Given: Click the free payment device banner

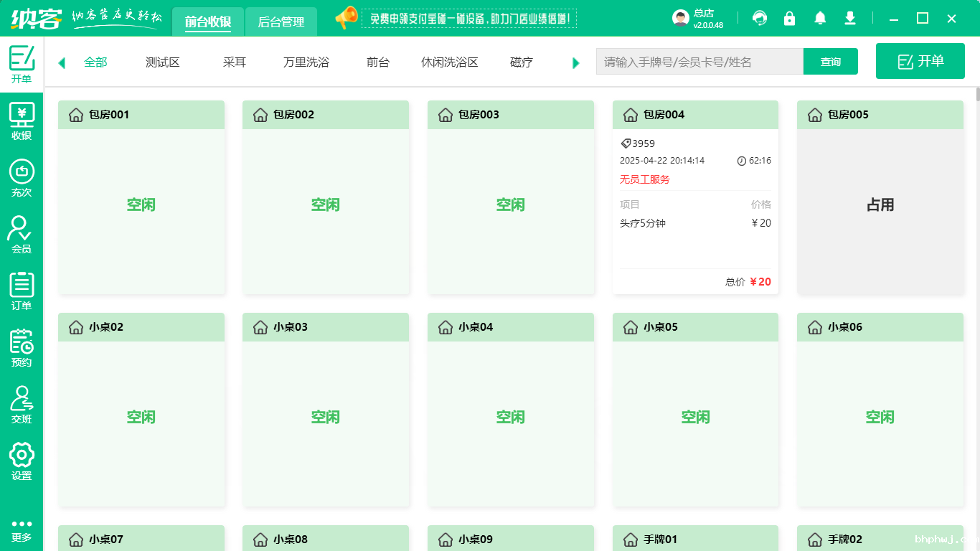Looking at the screenshot, I should pos(469,18).
